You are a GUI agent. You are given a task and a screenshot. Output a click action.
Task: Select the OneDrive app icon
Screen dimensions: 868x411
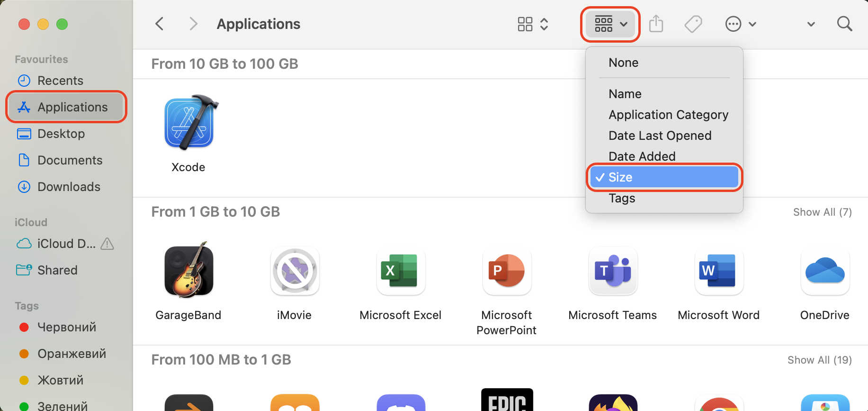click(x=825, y=271)
